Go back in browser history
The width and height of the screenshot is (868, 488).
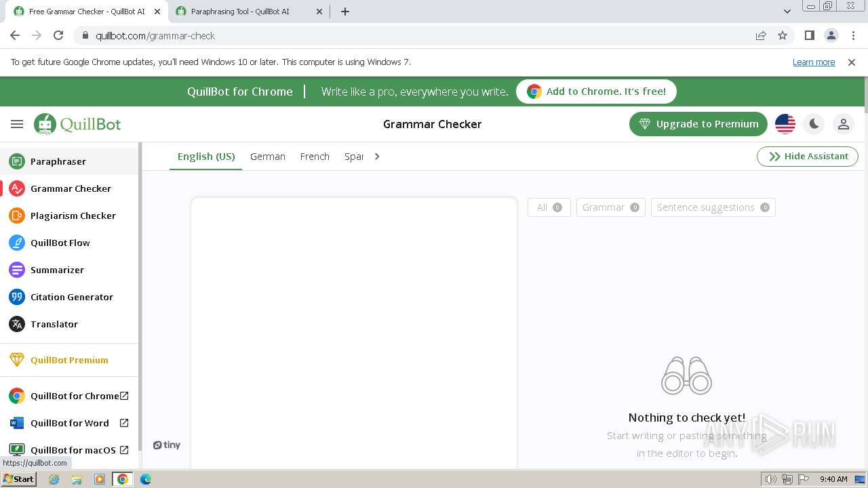point(15,36)
